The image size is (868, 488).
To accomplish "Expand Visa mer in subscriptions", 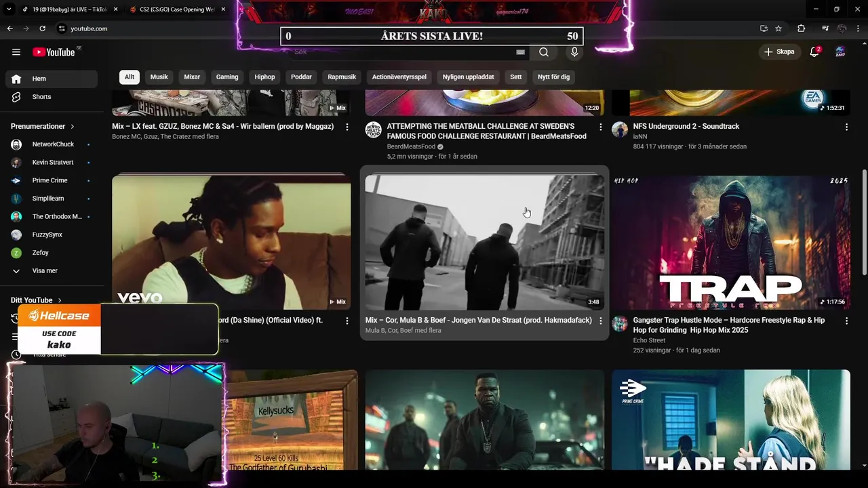I will [x=52, y=270].
